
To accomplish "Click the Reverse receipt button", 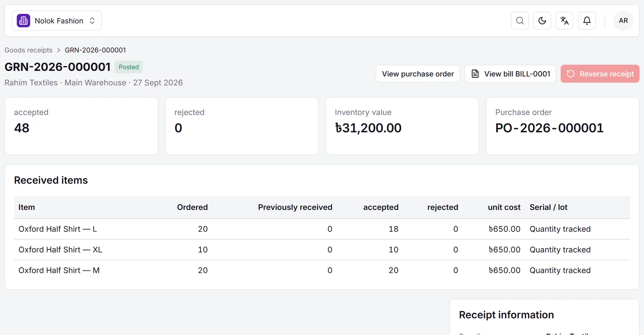I will pyautogui.click(x=600, y=74).
